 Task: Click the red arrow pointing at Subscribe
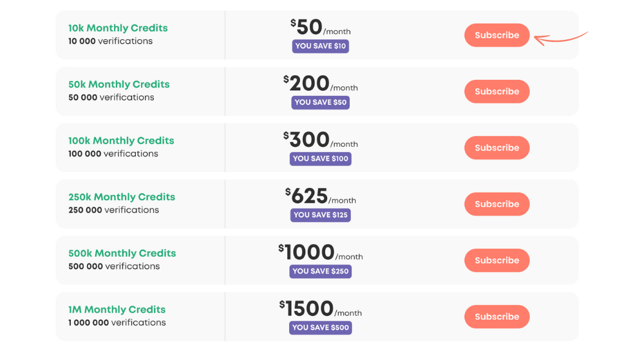(x=561, y=38)
